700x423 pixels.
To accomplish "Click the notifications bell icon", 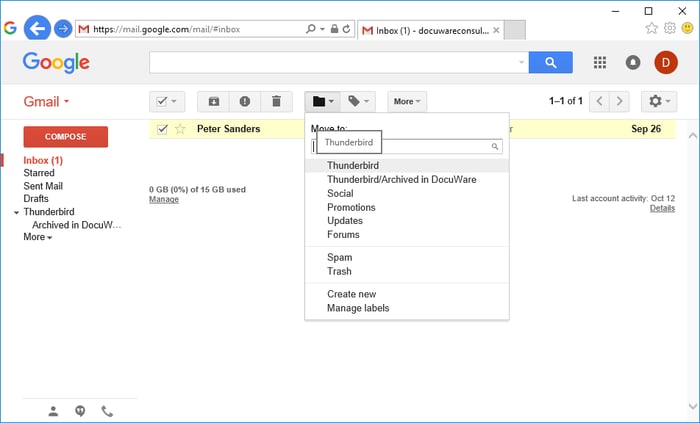I will [x=633, y=62].
